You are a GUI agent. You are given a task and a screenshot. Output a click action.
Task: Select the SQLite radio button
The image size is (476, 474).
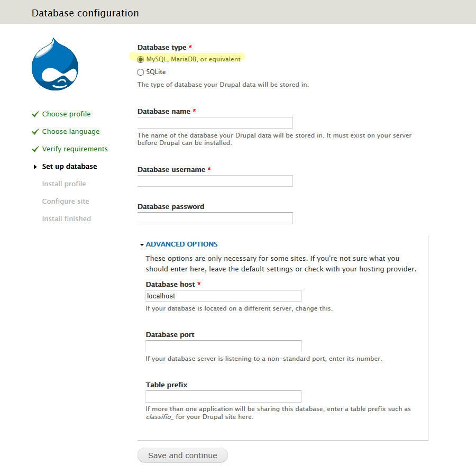(x=141, y=72)
